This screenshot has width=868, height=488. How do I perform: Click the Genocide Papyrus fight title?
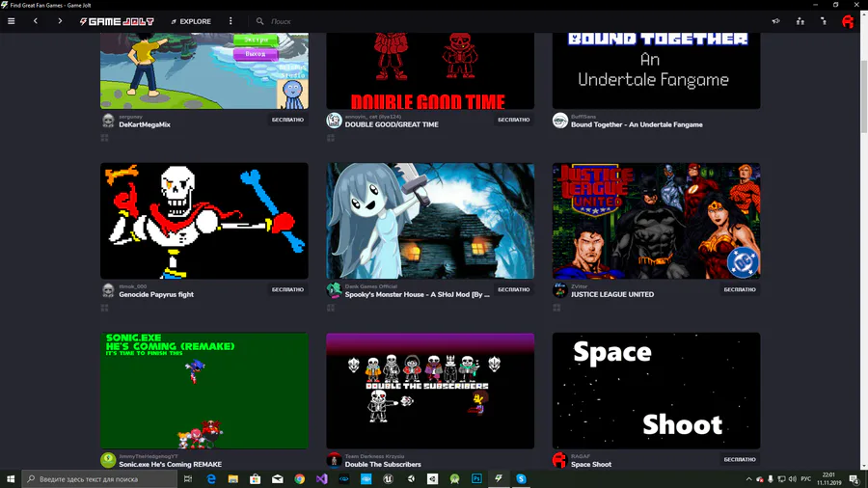pos(156,294)
